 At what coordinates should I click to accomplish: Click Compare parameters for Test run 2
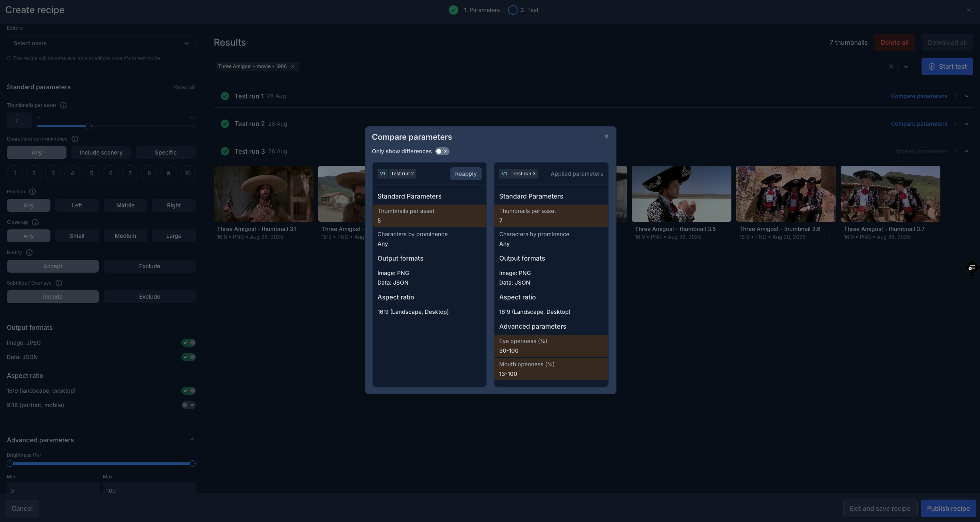pyautogui.click(x=919, y=124)
